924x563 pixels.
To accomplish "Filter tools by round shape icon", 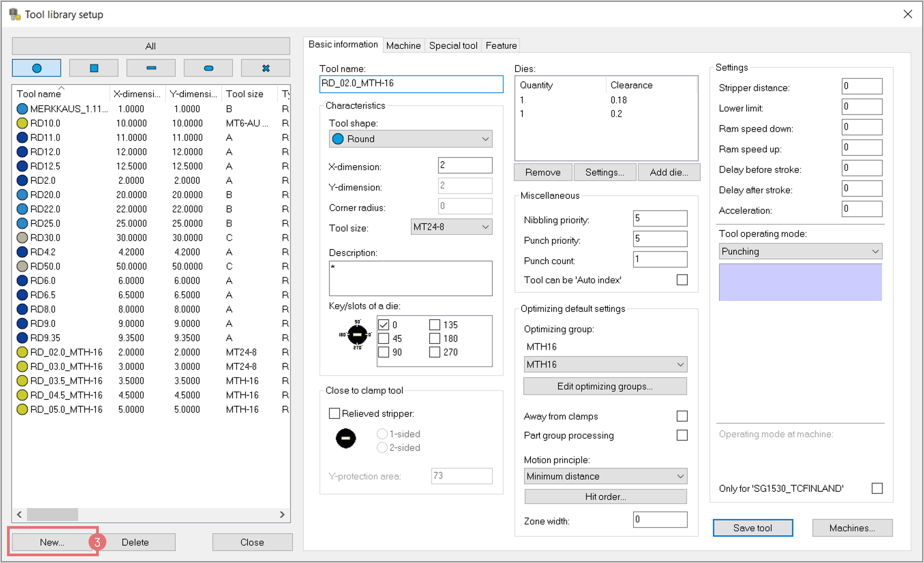I will pos(36,68).
